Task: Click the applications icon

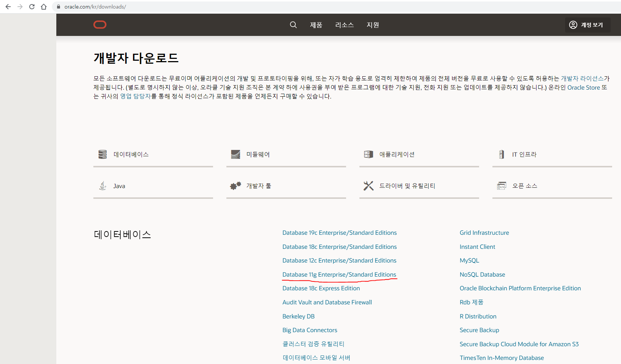Action: click(369, 154)
